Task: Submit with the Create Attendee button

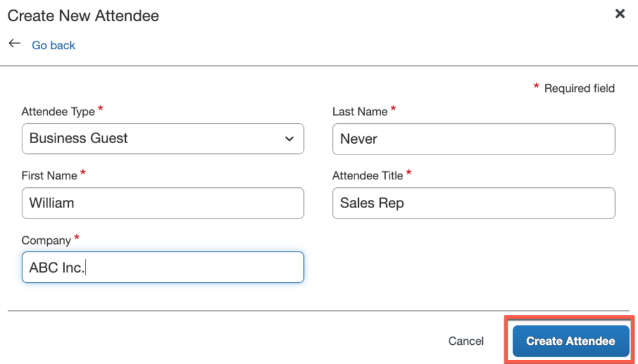Action: (x=570, y=341)
